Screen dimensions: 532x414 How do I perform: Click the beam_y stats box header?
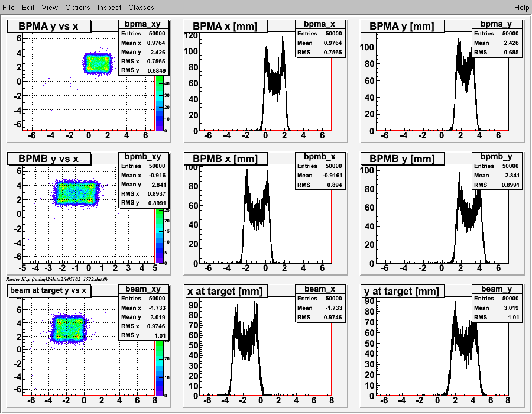click(x=497, y=289)
